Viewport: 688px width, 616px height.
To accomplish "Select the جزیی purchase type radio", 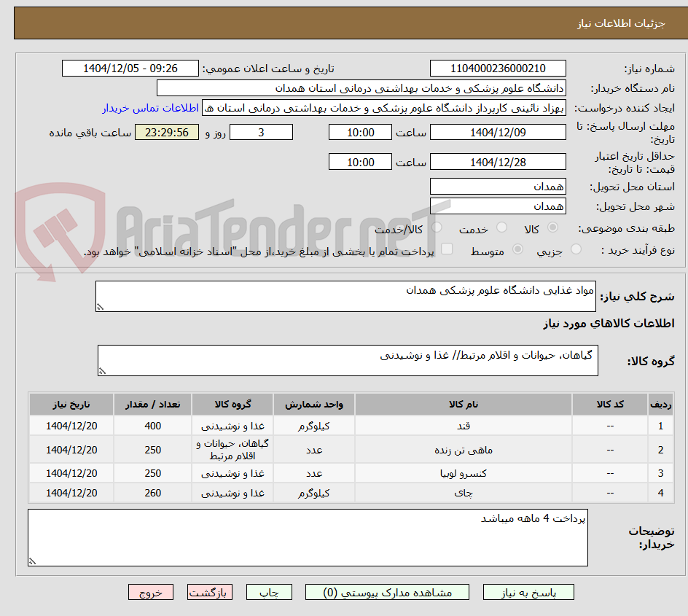I will point(576,249).
